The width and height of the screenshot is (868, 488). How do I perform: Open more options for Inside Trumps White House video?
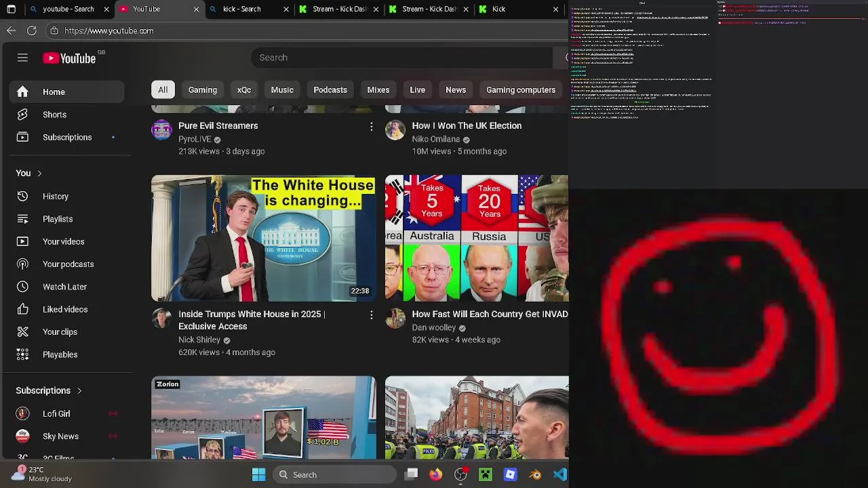click(371, 314)
